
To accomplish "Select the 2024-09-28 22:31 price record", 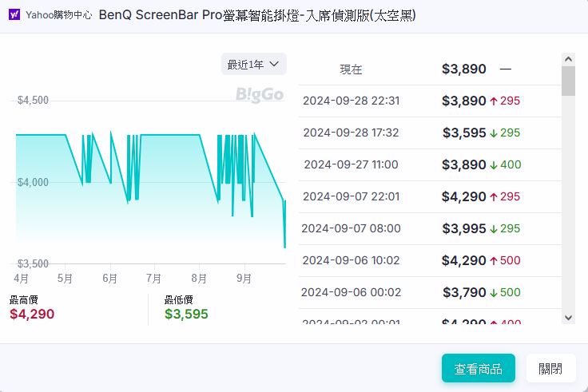I will [x=430, y=101].
